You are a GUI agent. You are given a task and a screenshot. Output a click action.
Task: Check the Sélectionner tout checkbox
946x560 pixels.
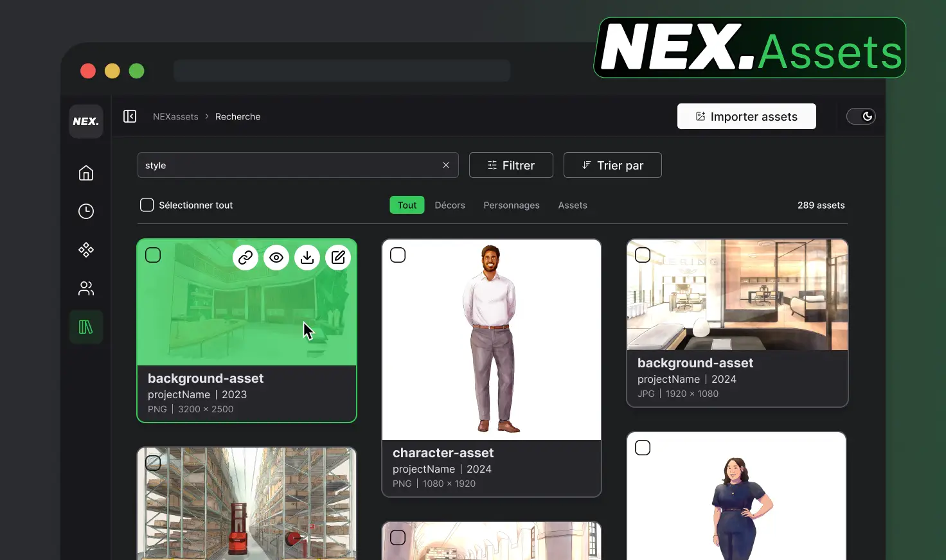pyautogui.click(x=147, y=204)
